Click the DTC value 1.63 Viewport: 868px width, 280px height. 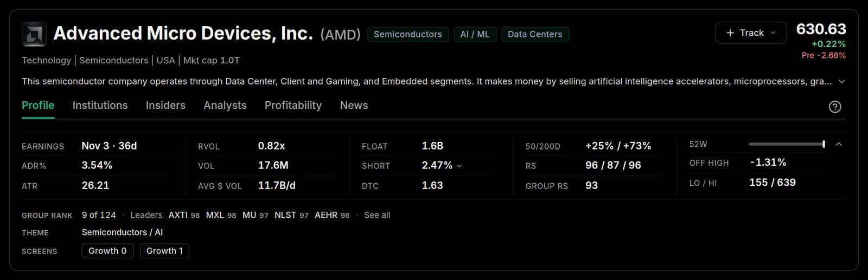click(x=432, y=185)
